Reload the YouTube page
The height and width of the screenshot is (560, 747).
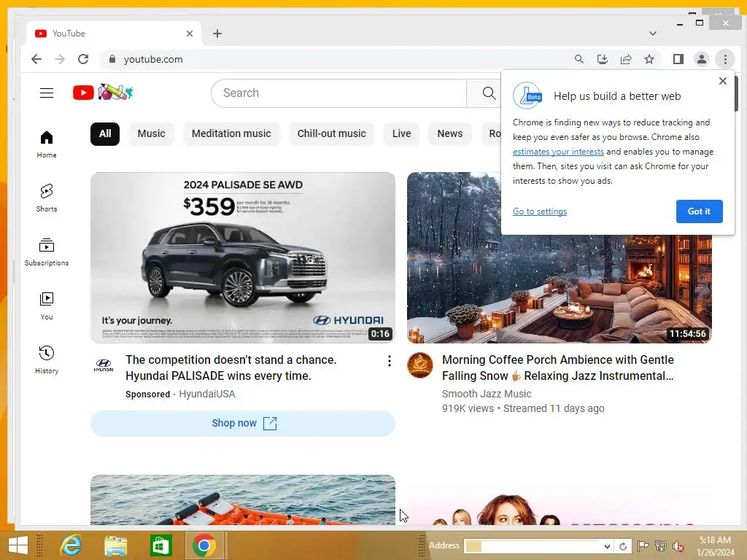pyautogui.click(x=83, y=59)
